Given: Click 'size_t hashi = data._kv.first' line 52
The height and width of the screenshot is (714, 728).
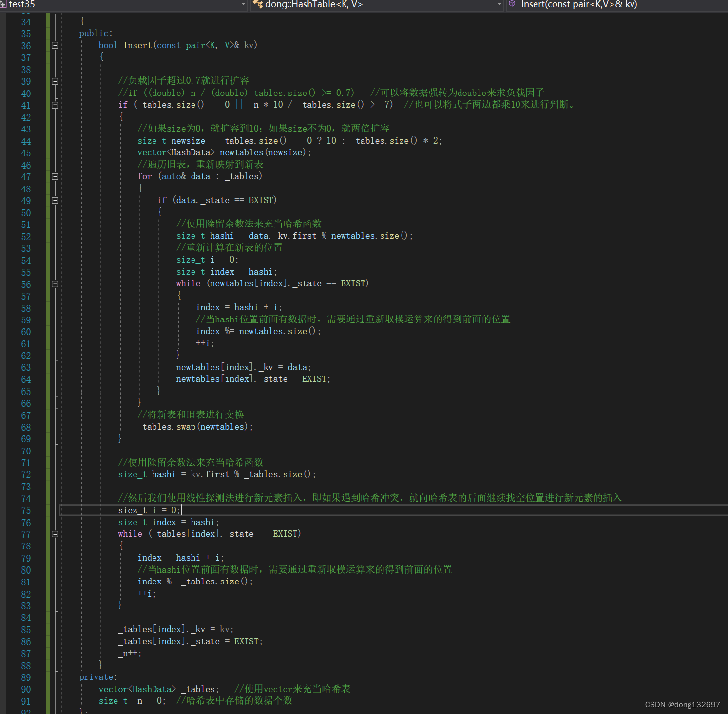Looking at the screenshot, I should coord(294,236).
